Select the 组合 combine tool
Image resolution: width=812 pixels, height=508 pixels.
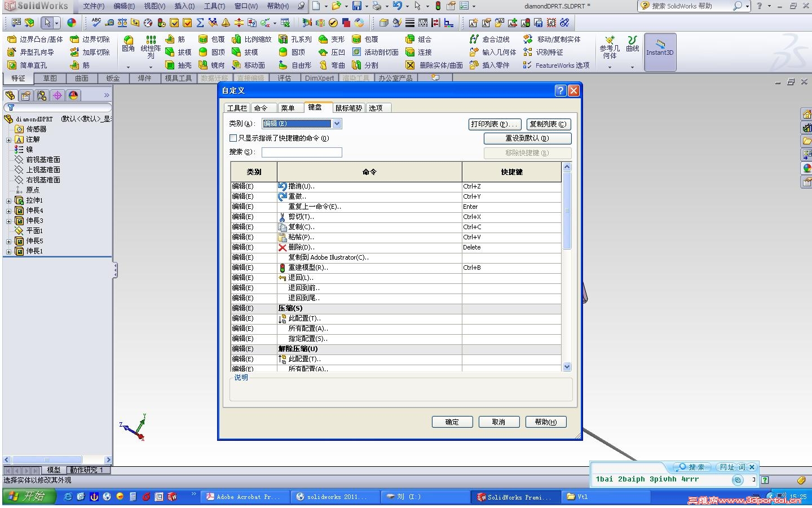click(418, 40)
